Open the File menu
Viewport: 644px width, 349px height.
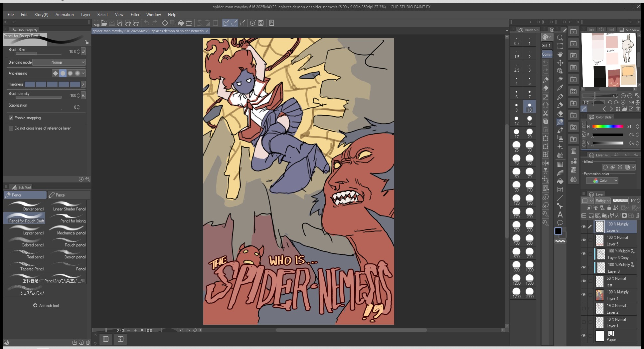pyautogui.click(x=11, y=15)
